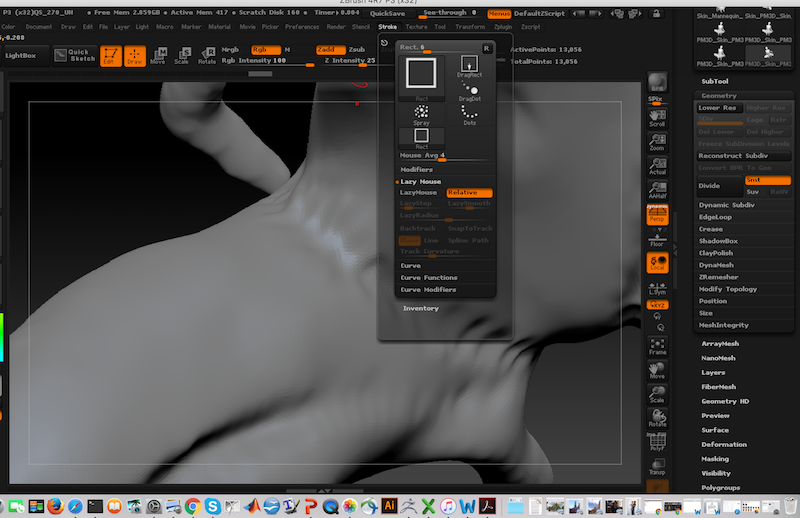Image resolution: width=800 pixels, height=518 pixels.
Task: Expand Dynamic Subdiv subpalette
Action: pyautogui.click(x=727, y=205)
